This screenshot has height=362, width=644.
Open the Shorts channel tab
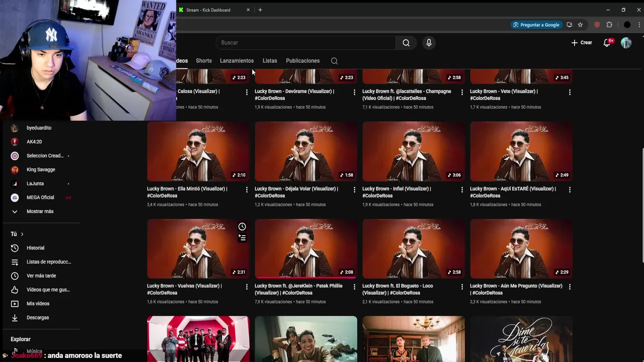(204, 61)
